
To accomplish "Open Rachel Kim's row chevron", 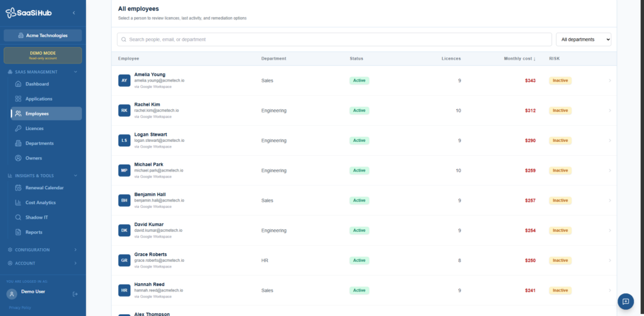I will (x=610, y=111).
